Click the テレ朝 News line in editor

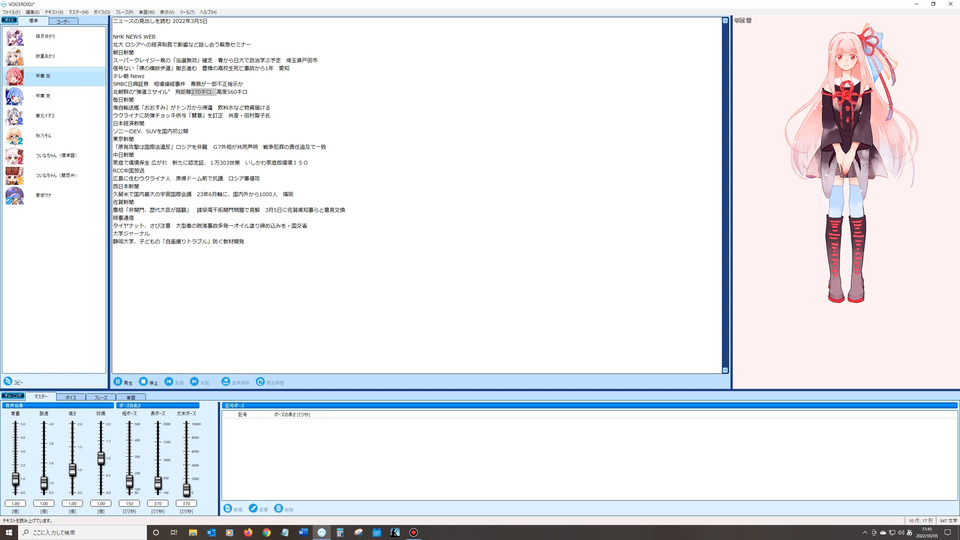point(129,76)
